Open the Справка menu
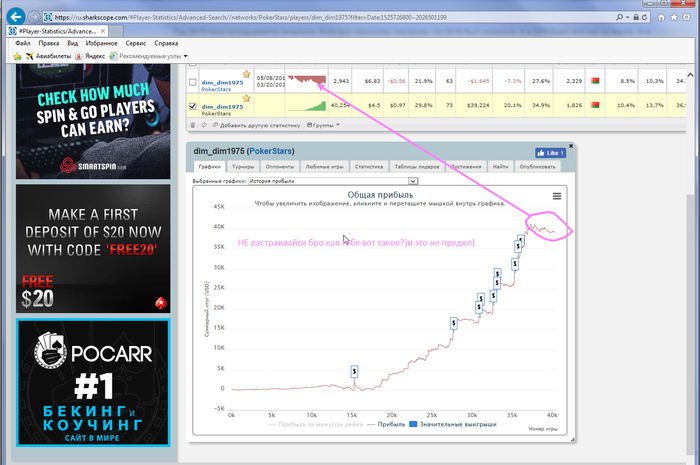 pyautogui.click(x=166, y=43)
